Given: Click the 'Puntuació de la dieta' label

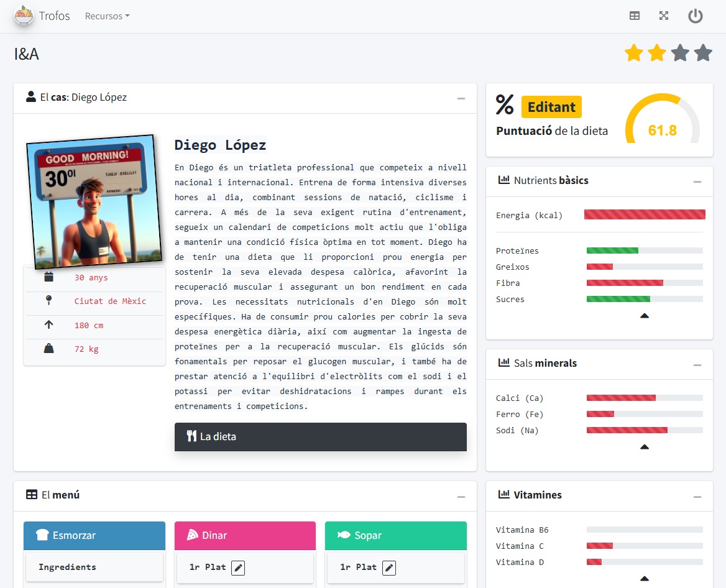Looking at the screenshot, I should point(552,131).
